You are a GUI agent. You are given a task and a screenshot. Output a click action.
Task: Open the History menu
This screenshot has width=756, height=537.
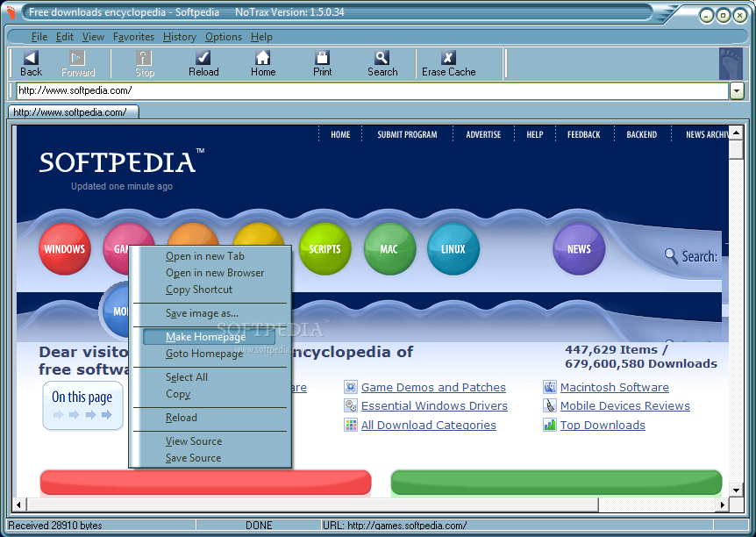click(x=180, y=37)
